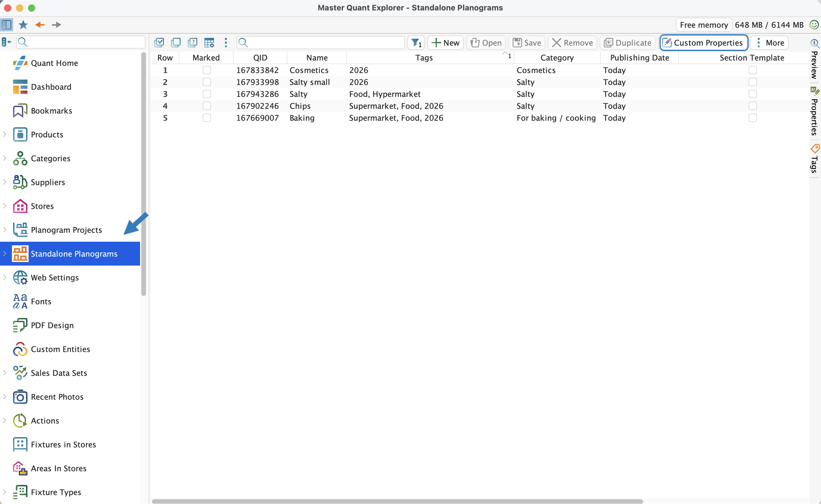Toggle Section Template for Chips row
821x504 pixels.
(x=752, y=106)
